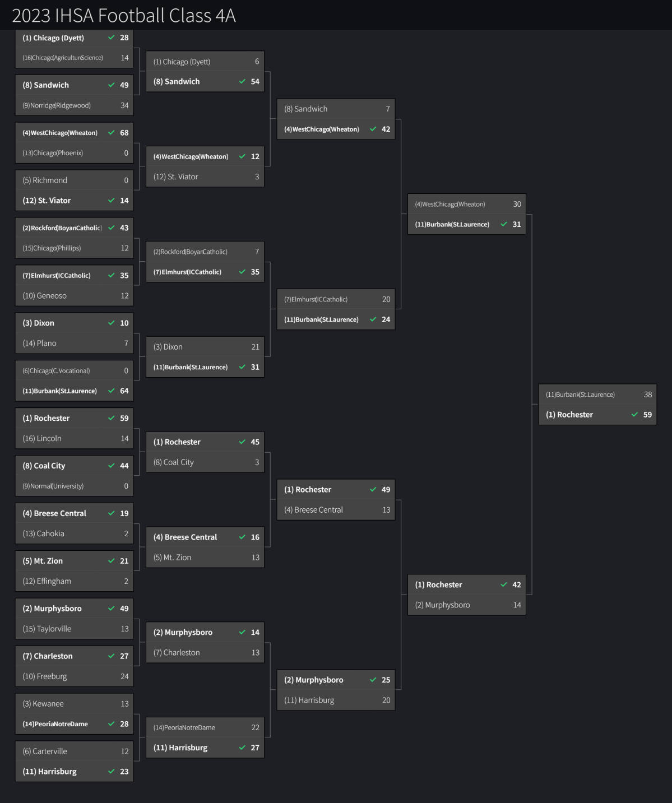This screenshot has width=672, height=803.
Task: Select the (6) Carterville team name
Action: click(x=45, y=751)
